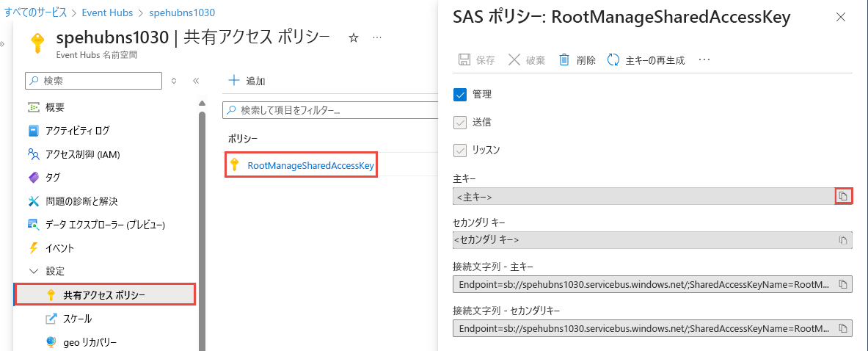Toggle the 管理 (Manage) checkbox
Screen dimensions: 868x351
tap(460, 95)
